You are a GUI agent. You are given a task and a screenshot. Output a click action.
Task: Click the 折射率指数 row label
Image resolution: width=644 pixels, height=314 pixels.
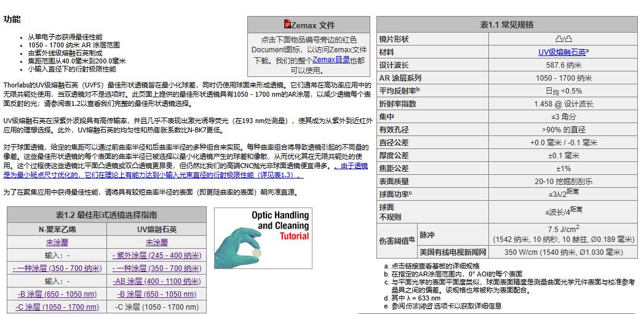[x=397, y=103]
